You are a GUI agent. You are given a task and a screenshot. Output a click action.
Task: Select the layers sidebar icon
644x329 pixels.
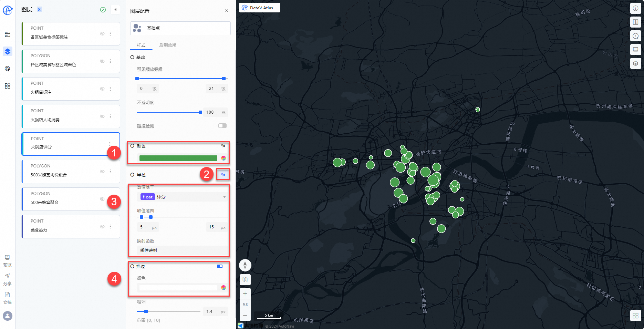pyautogui.click(x=8, y=52)
